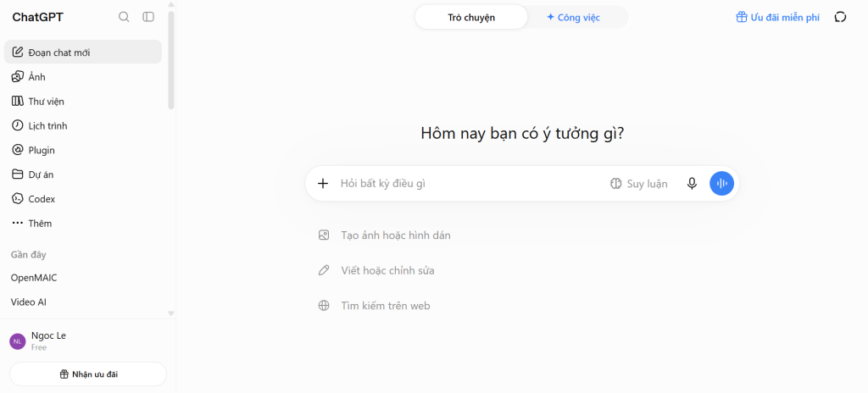Collapse the sidebar with the panel icon
Screen dimensions: 868x393
tap(148, 17)
